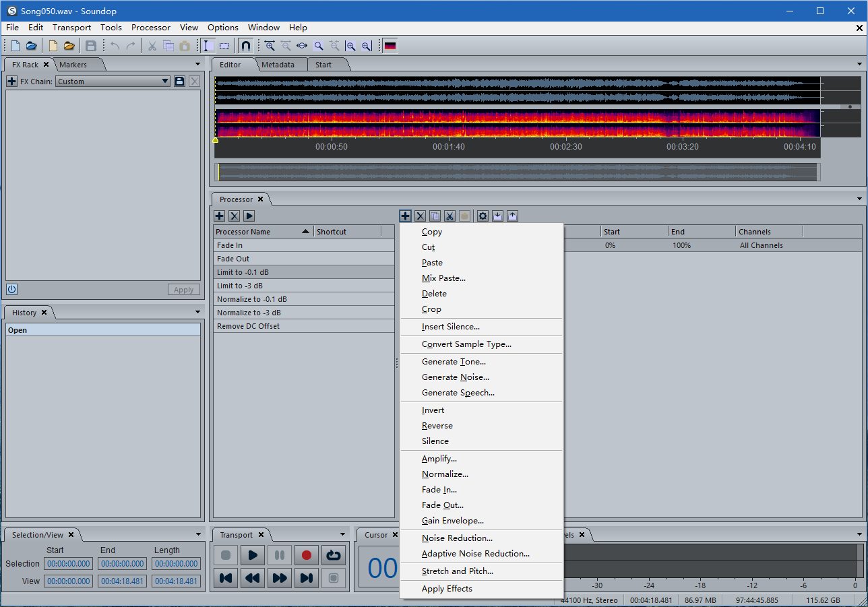868x607 pixels.
Task: Toggle FX Rack power button
Action: coord(11,289)
